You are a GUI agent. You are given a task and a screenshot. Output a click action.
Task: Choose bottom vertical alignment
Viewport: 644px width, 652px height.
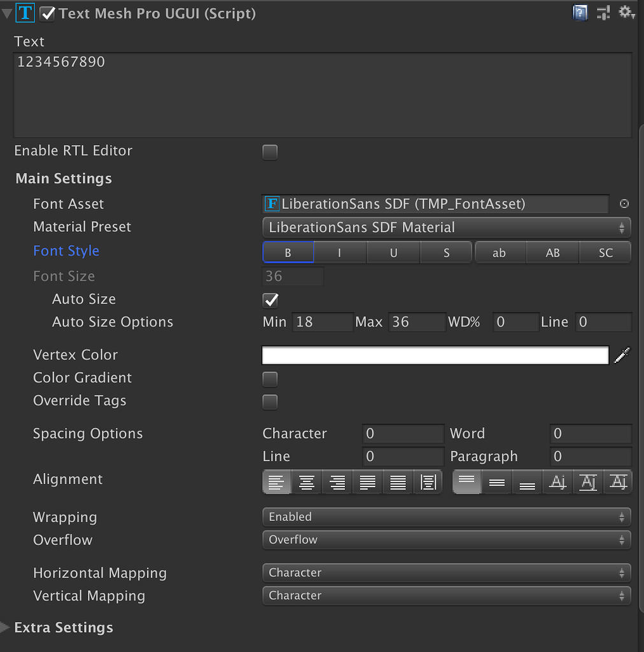(x=527, y=482)
